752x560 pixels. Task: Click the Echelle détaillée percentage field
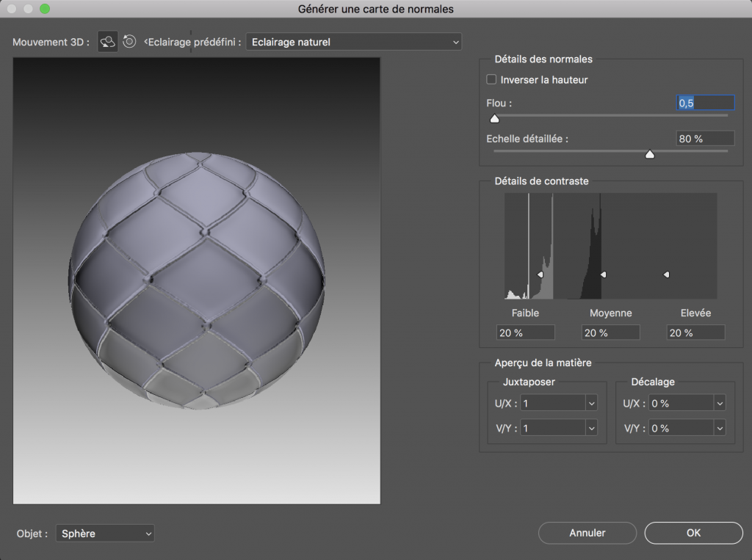[x=704, y=139]
